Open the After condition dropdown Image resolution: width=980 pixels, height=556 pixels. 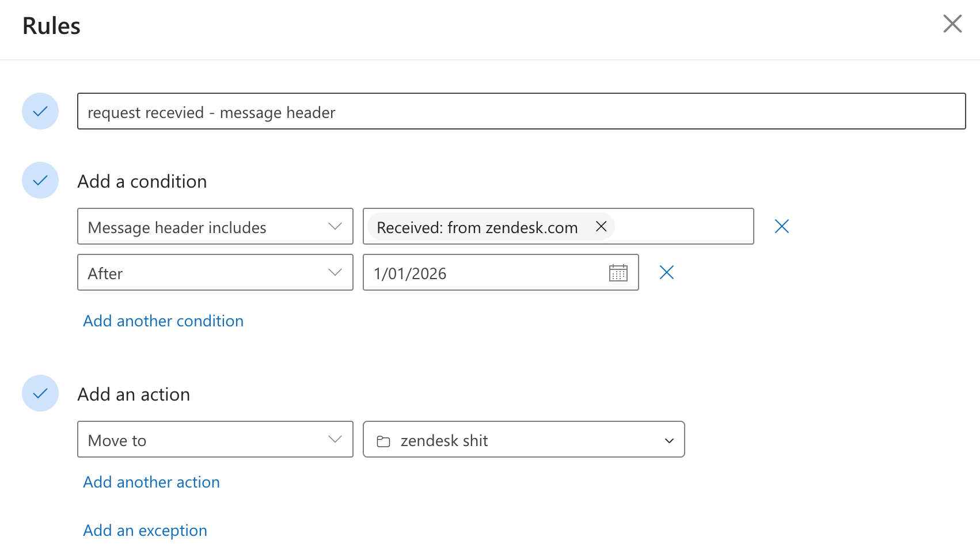(x=215, y=273)
